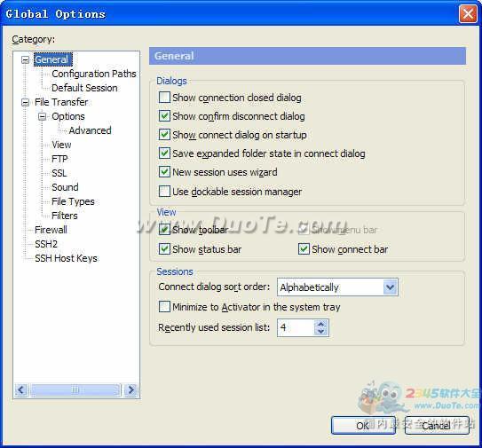
Task: Enable Show connection closed dialog checkbox
Action: click(x=164, y=98)
